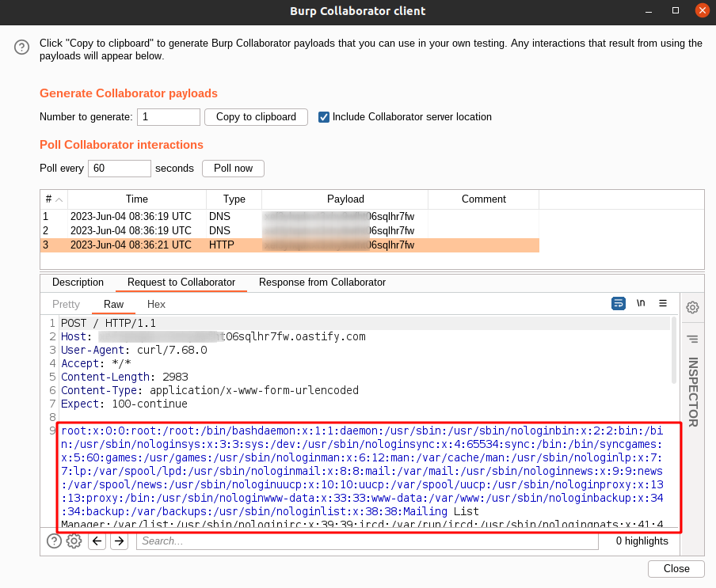Open Inspector settings gear icon
716x588 pixels.
click(x=692, y=308)
